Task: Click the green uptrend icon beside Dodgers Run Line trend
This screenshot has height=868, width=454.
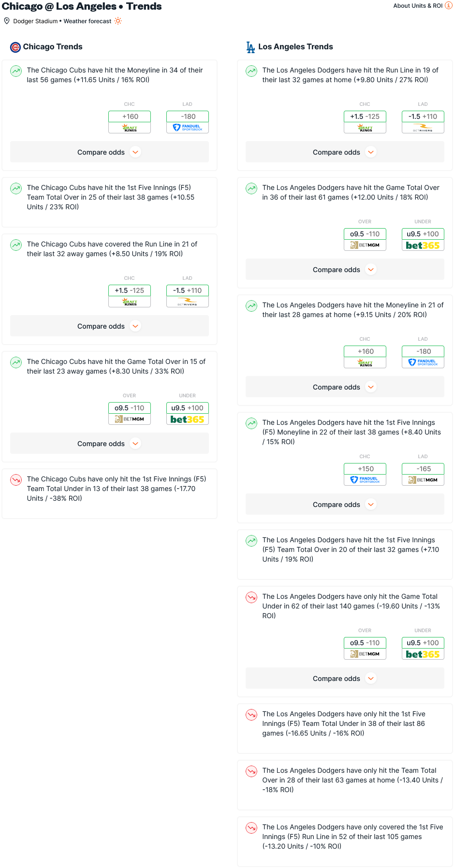Action: click(x=251, y=71)
